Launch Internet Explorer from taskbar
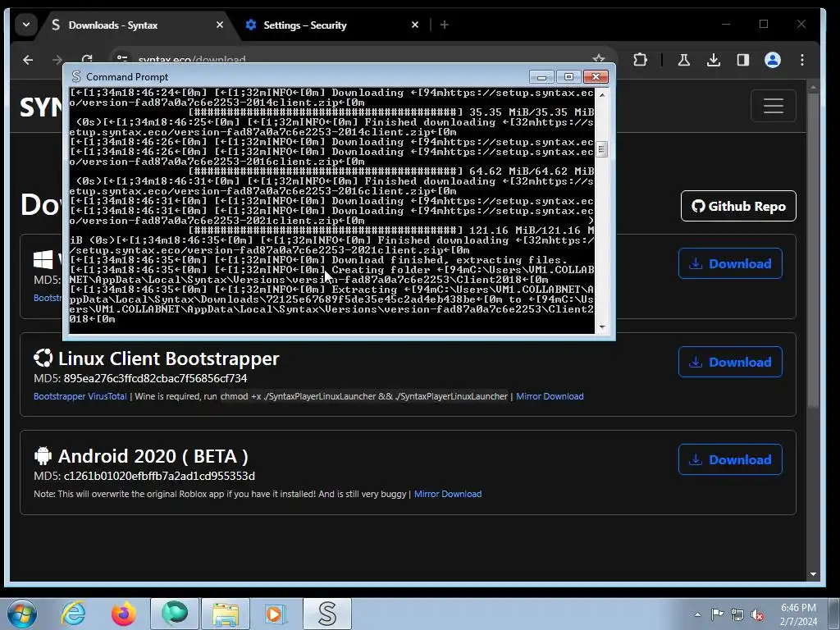840x630 pixels. pos(73,614)
